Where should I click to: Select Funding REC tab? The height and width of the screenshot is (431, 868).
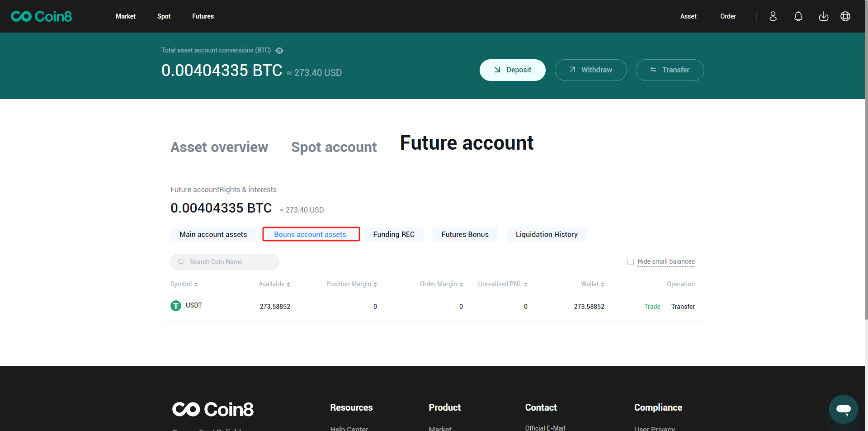tap(394, 234)
